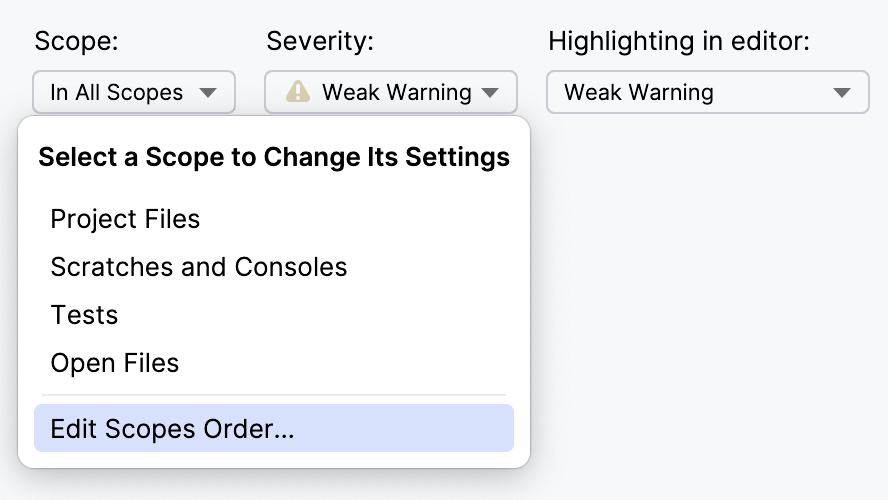Pick the Tests scope entry
The image size is (888, 500).
(x=84, y=315)
